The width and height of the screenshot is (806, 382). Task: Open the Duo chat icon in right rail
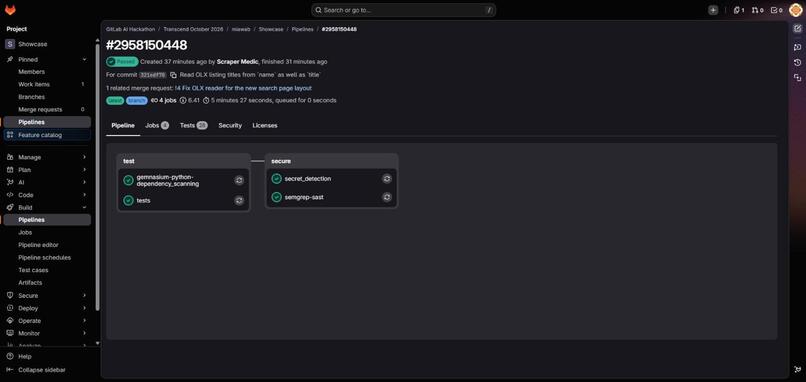[x=797, y=47]
